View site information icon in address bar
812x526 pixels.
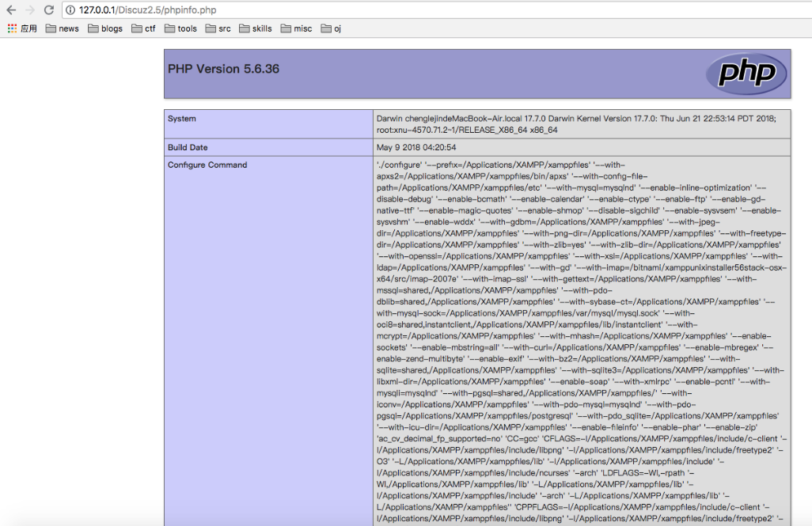70,9
